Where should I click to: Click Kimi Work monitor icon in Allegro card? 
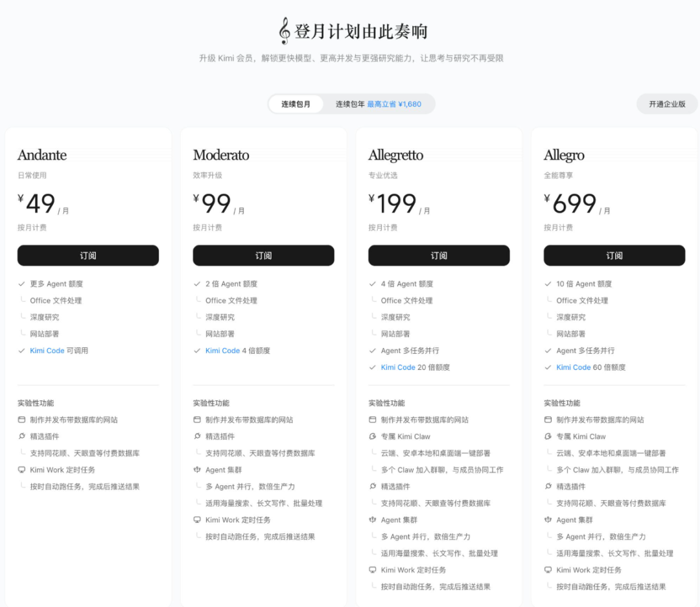[548, 569]
